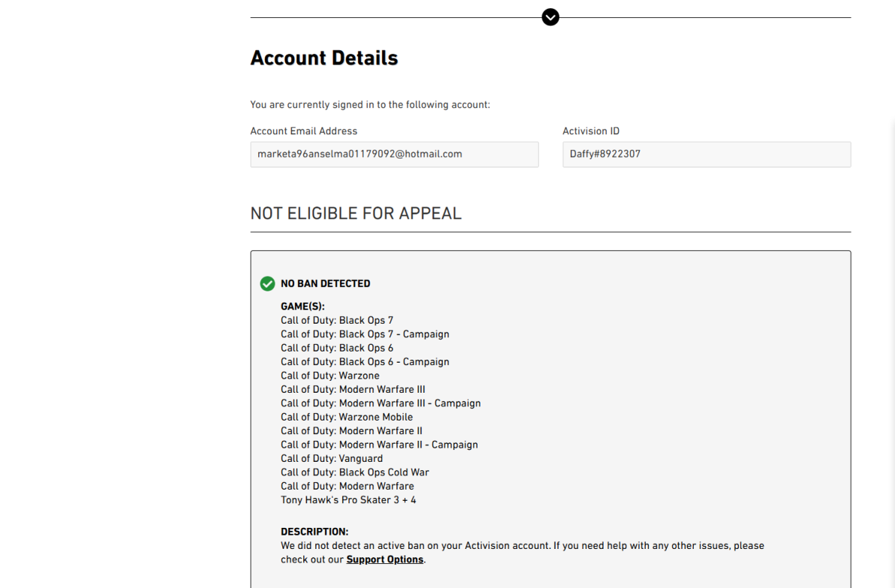Select the Call of Duty: Black Ops 7 entry
Viewport: 895px width, 588px height.
click(337, 320)
